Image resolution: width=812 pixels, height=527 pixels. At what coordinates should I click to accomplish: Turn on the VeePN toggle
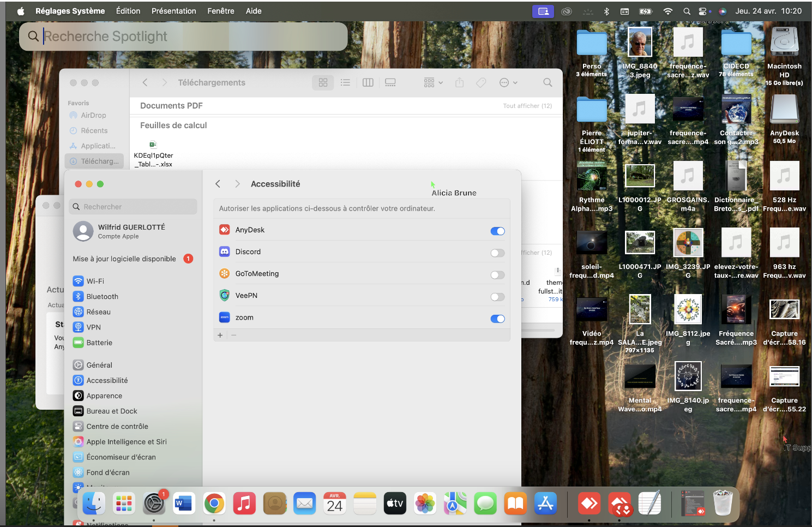(497, 297)
